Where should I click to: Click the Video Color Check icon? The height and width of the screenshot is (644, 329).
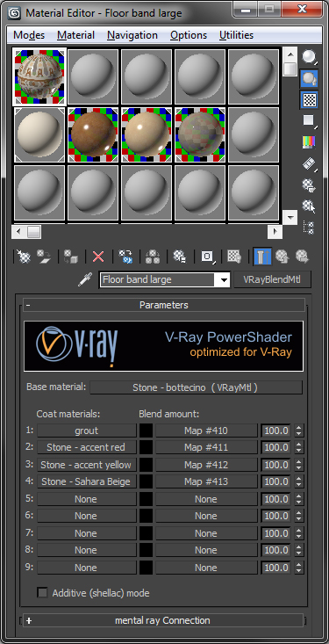[x=309, y=142]
